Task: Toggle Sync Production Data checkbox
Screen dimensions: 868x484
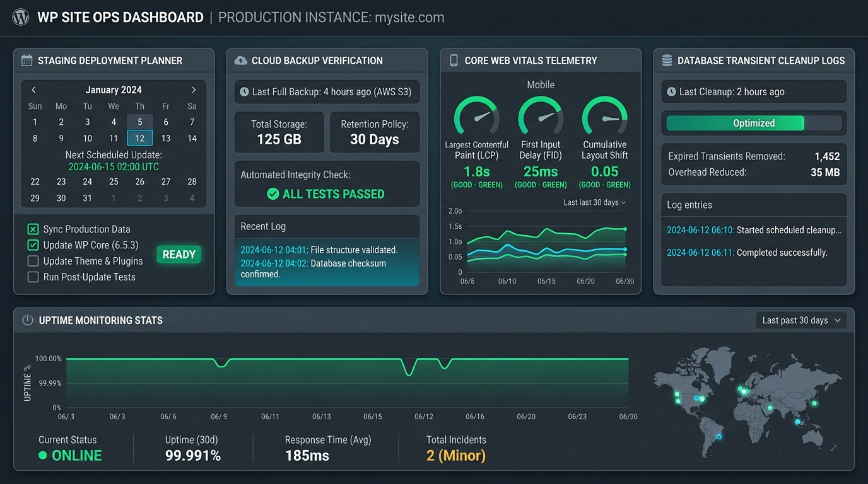Action: pos(33,229)
